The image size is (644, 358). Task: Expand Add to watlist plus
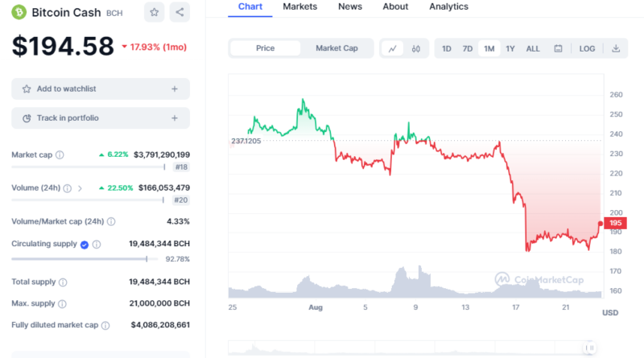(175, 88)
